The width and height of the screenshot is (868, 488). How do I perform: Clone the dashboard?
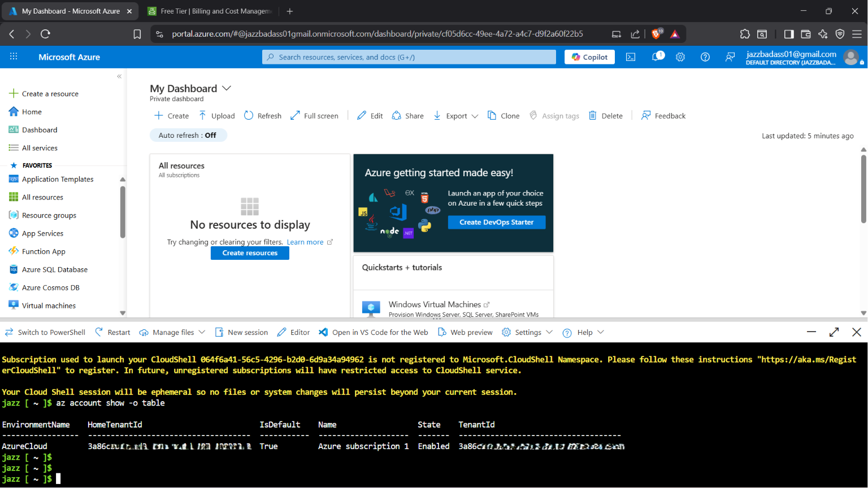pyautogui.click(x=504, y=116)
